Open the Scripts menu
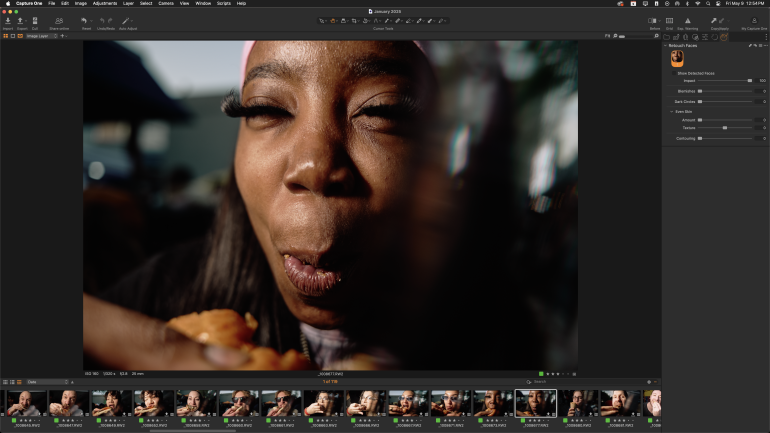This screenshot has width=770, height=433. coord(224,3)
